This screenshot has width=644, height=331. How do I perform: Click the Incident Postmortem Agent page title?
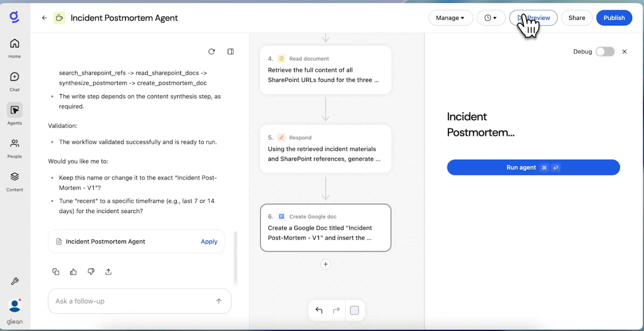click(124, 18)
